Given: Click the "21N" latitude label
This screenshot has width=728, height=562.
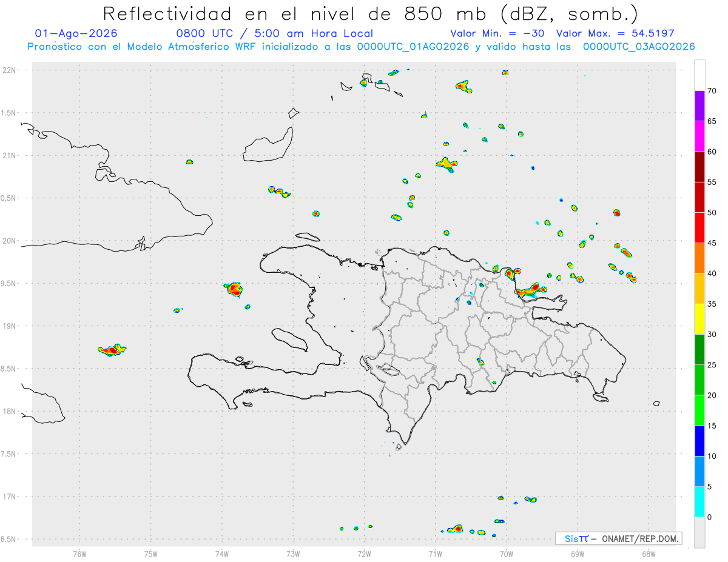Looking at the screenshot, I should [x=10, y=155].
